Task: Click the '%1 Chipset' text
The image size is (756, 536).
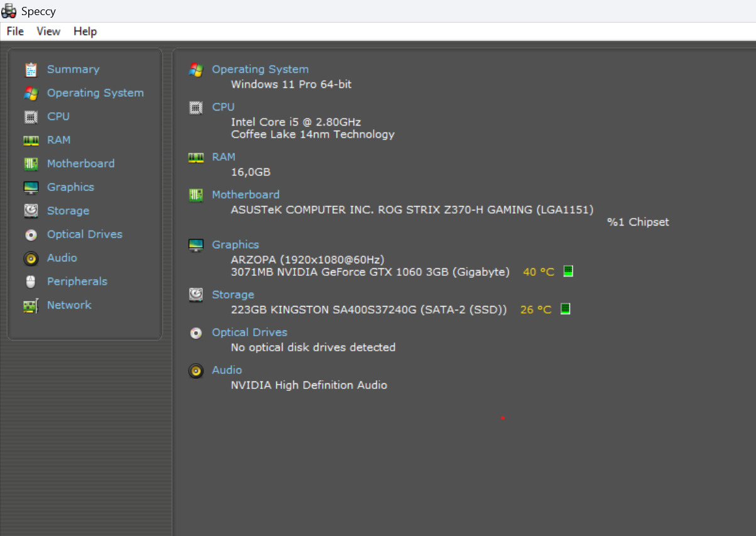Action: tap(638, 222)
